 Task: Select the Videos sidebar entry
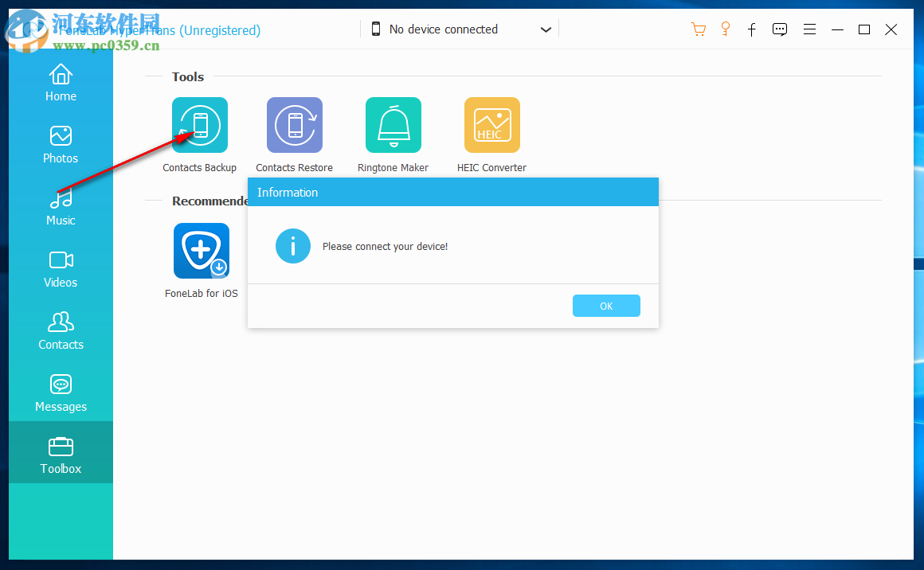point(61,269)
